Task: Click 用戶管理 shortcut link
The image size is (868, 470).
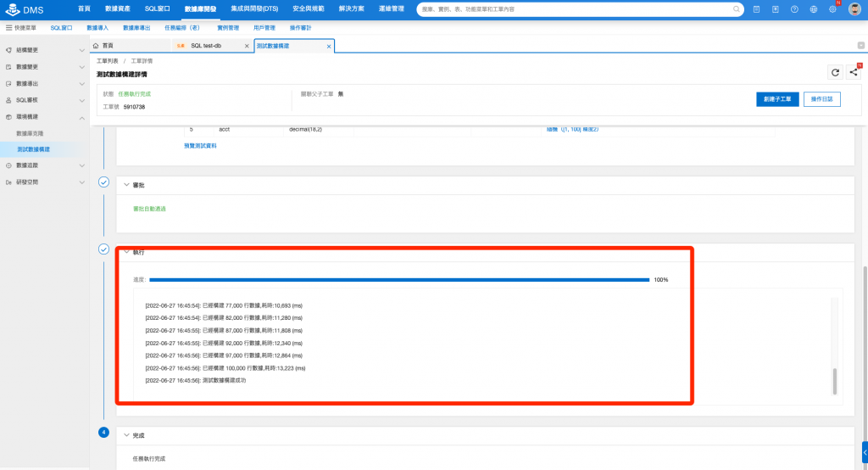Action: (264, 28)
